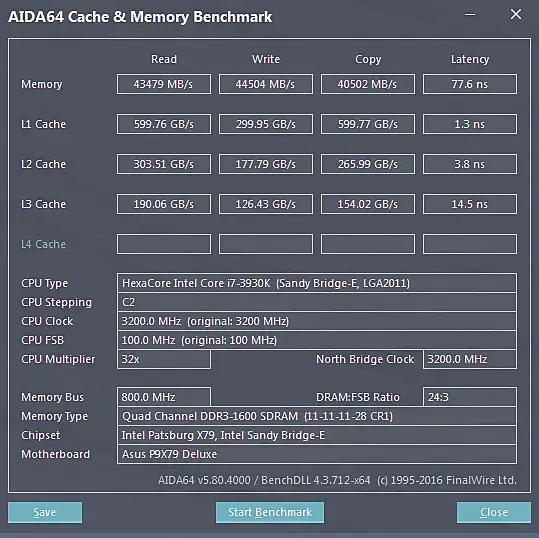Save the benchmark results
539x538 pixels.
(45, 512)
